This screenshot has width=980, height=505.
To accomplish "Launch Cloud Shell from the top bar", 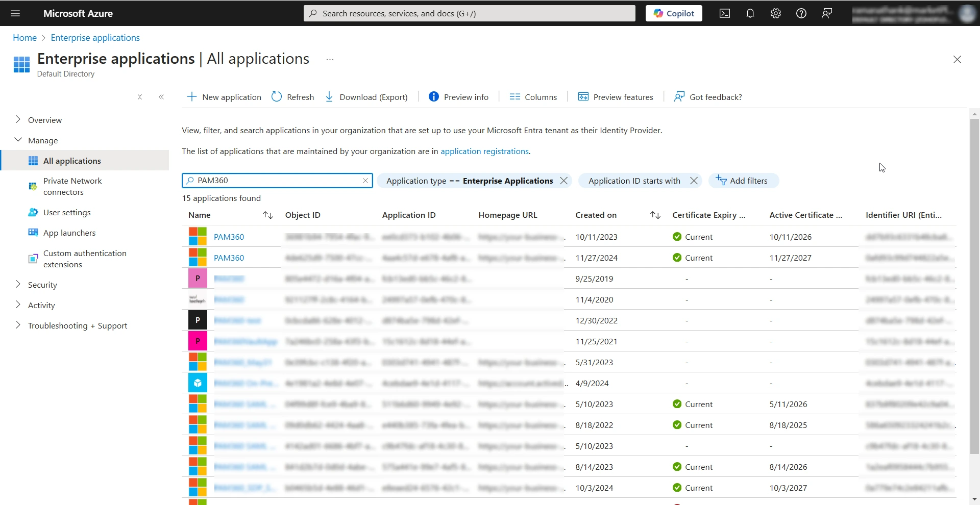I will click(725, 13).
